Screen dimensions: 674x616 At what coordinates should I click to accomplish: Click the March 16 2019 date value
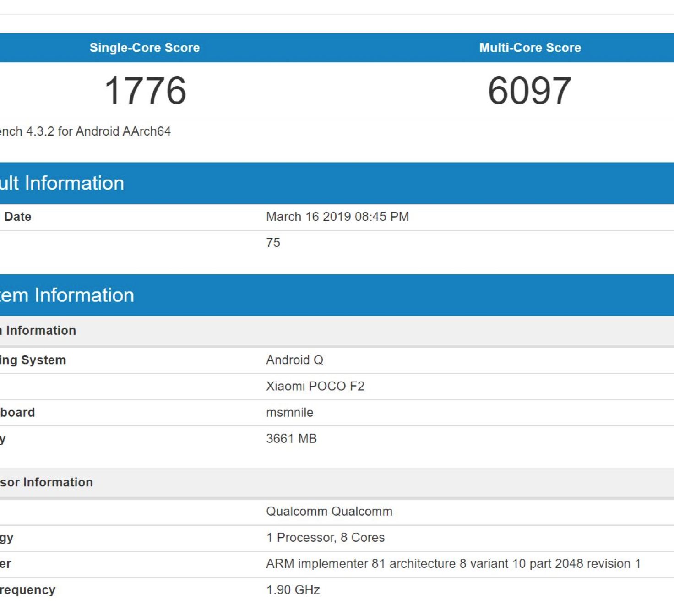(x=337, y=217)
